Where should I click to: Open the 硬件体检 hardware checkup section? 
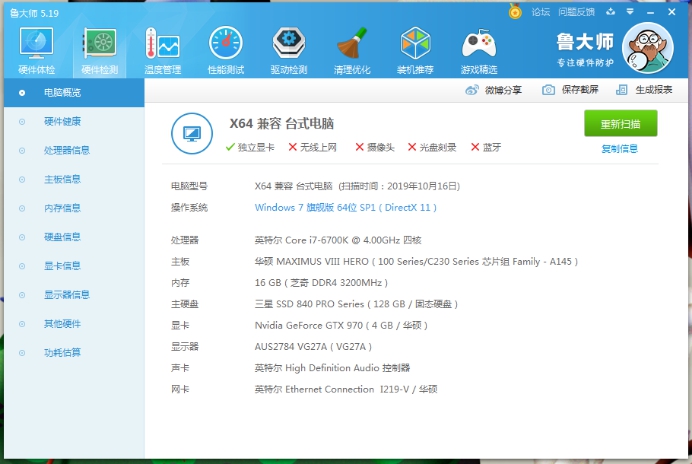coord(36,50)
